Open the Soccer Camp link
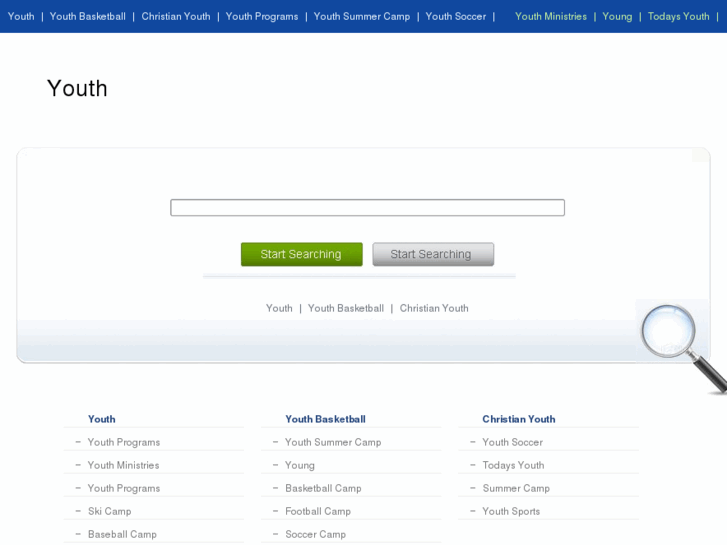This screenshot has width=727, height=545. (315, 534)
